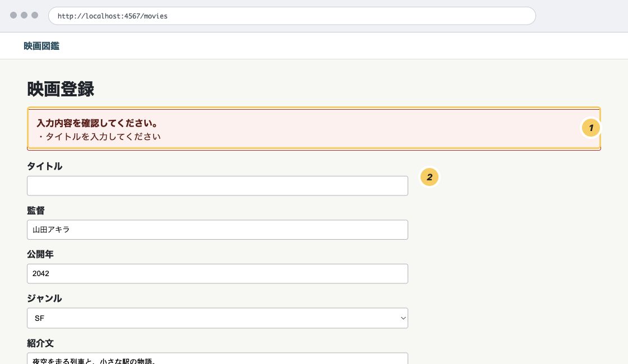This screenshot has width=628, height=364.
Task: Expand the ジャンル dropdown set to SF
Action: tap(218, 318)
